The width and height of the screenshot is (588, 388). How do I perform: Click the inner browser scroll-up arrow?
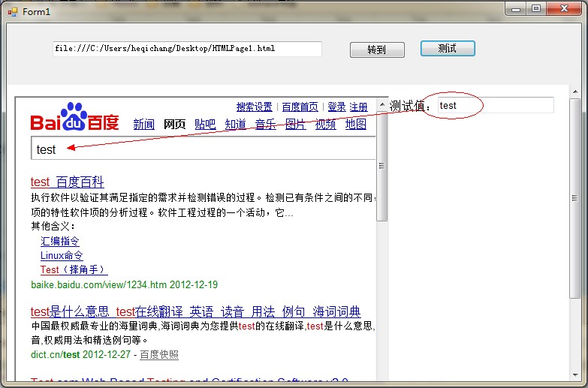click(x=382, y=104)
